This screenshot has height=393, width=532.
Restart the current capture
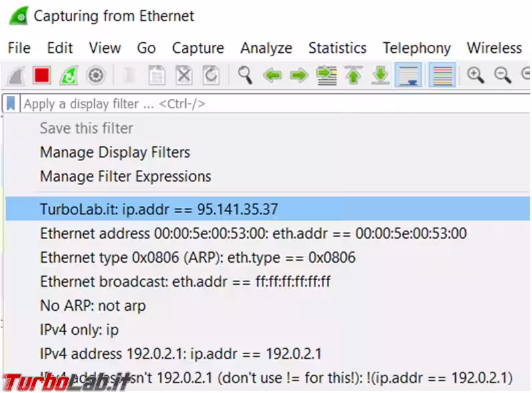pos(68,76)
